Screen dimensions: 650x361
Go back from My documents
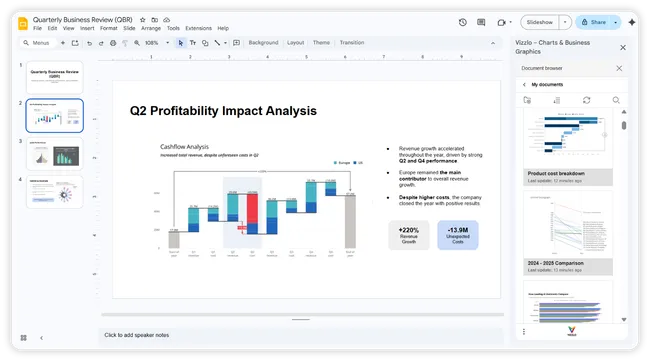524,85
